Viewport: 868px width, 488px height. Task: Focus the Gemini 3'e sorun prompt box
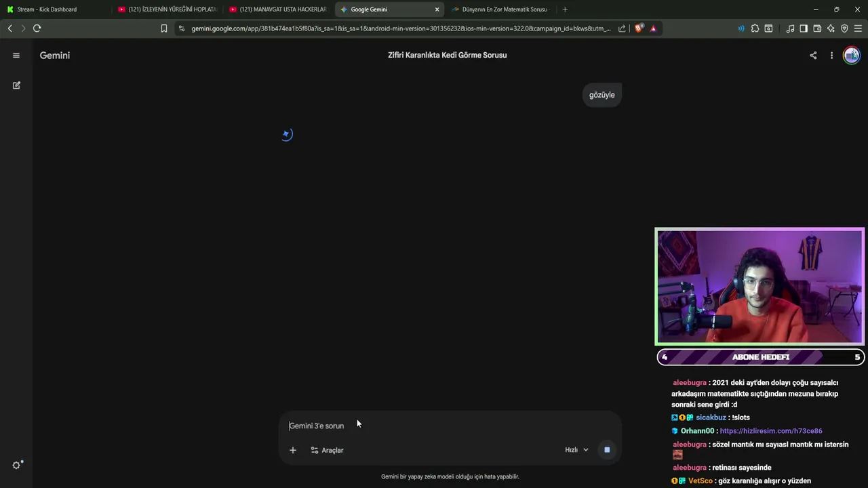450,426
